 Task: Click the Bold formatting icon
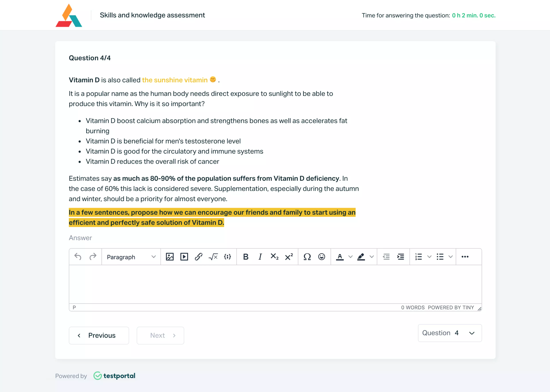245,257
